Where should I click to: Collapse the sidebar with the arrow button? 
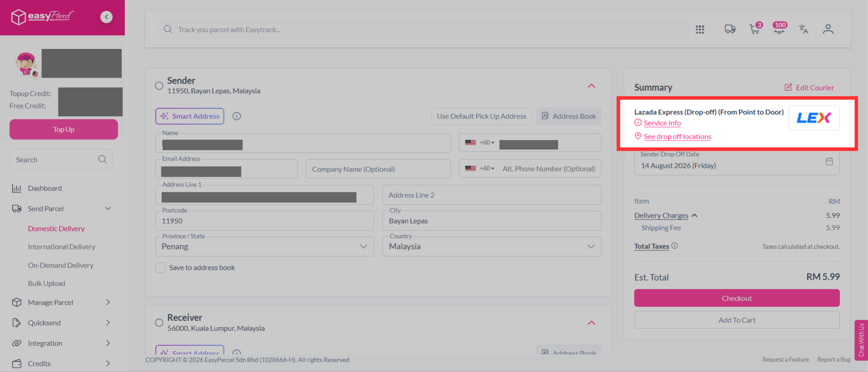pyautogui.click(x=106, y=17)
